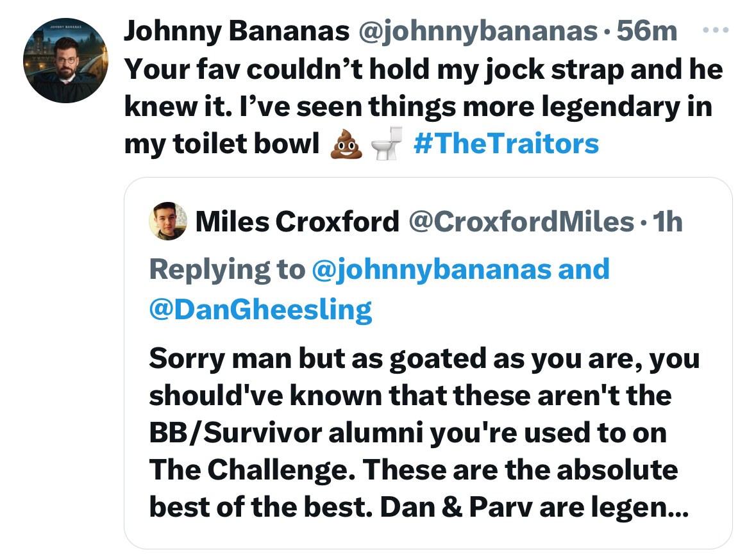
Task: Open the three-dot more options menu
Action: click(716, 30)
